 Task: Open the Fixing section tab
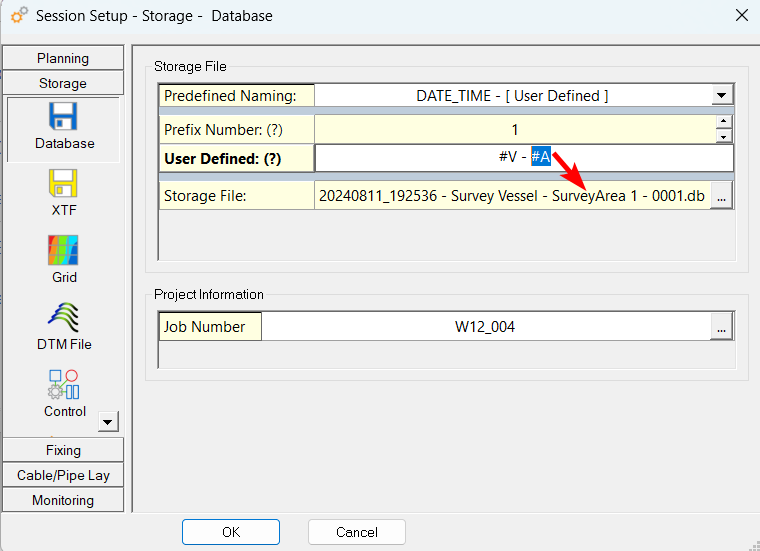click(63, 450)
